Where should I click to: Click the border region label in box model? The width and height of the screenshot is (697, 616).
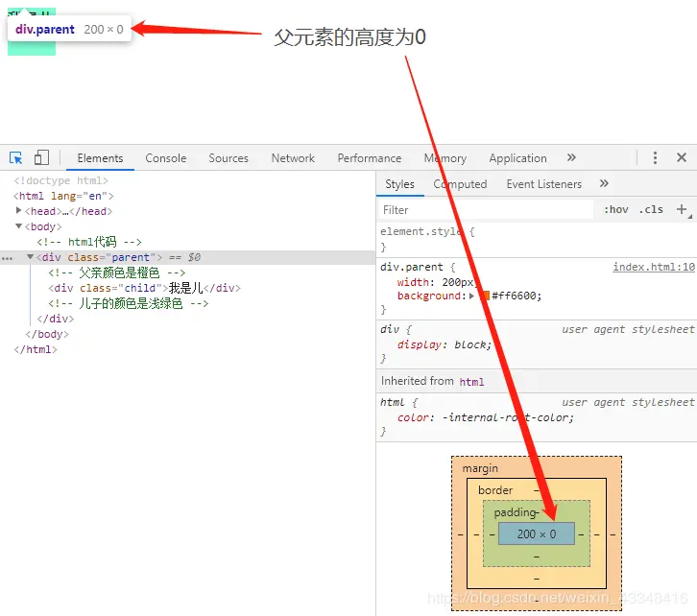[495, 490]
